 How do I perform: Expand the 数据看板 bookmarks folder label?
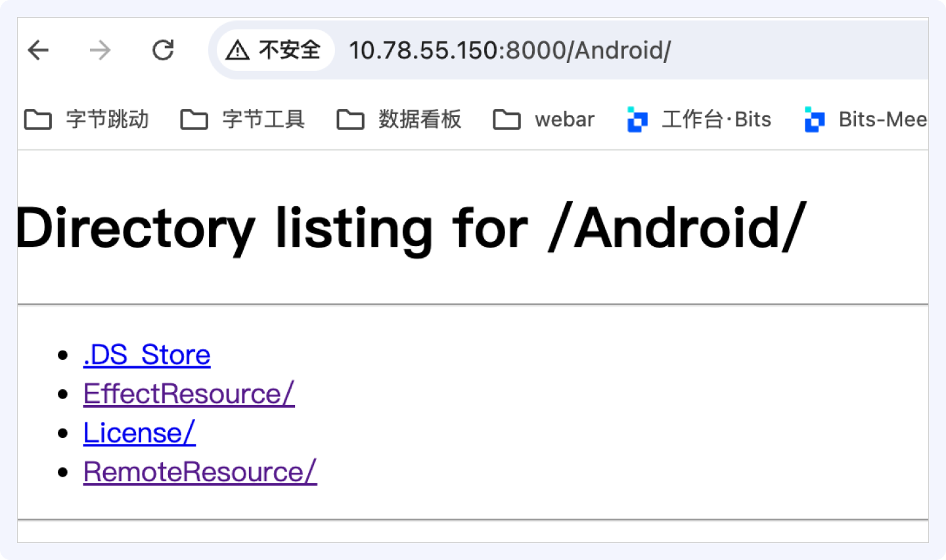(420, 119)
